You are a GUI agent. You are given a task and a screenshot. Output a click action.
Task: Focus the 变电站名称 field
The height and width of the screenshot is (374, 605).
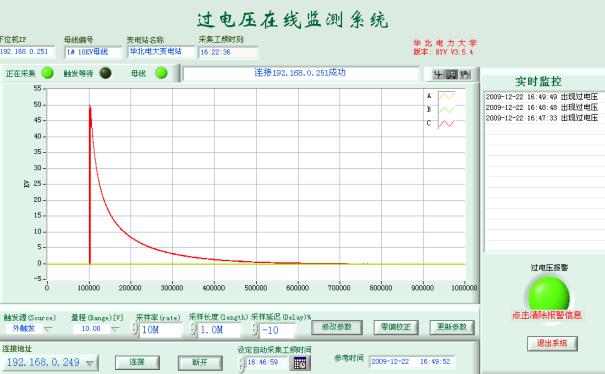click(x=161, y=51)
